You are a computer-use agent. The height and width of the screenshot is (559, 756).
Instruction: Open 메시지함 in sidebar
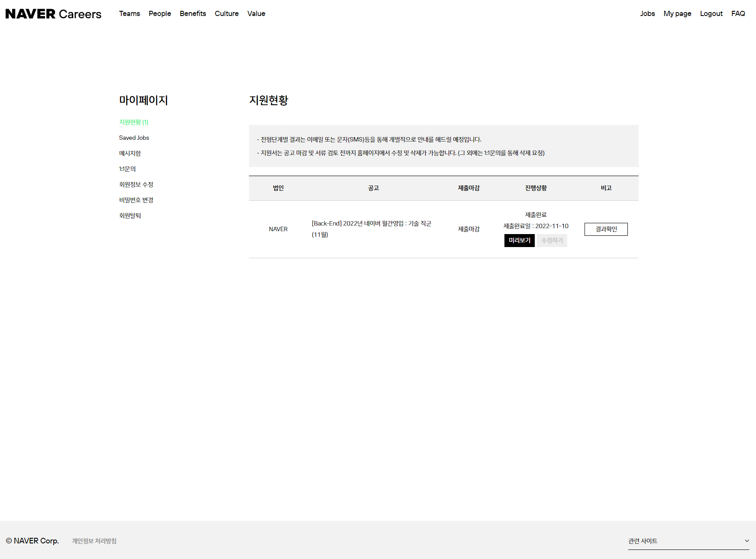point(130,153)
